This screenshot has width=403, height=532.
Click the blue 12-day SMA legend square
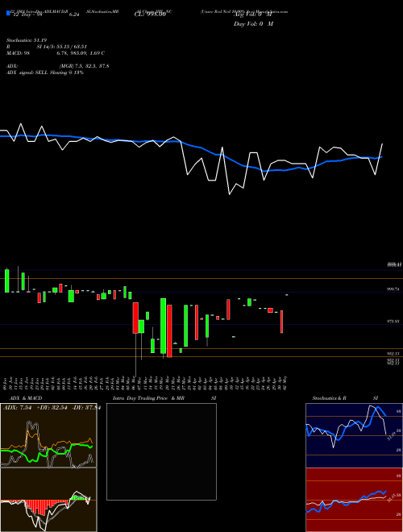click(x=8, y=13)
